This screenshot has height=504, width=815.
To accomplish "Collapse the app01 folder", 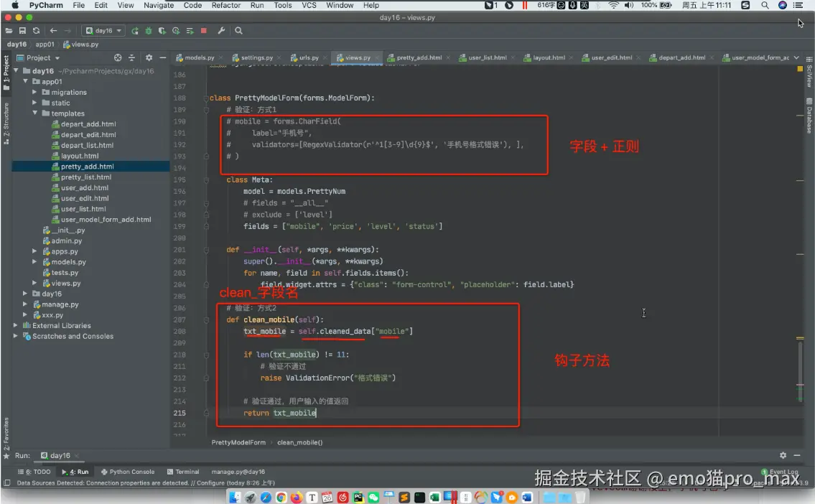I will tap(25, 82).
